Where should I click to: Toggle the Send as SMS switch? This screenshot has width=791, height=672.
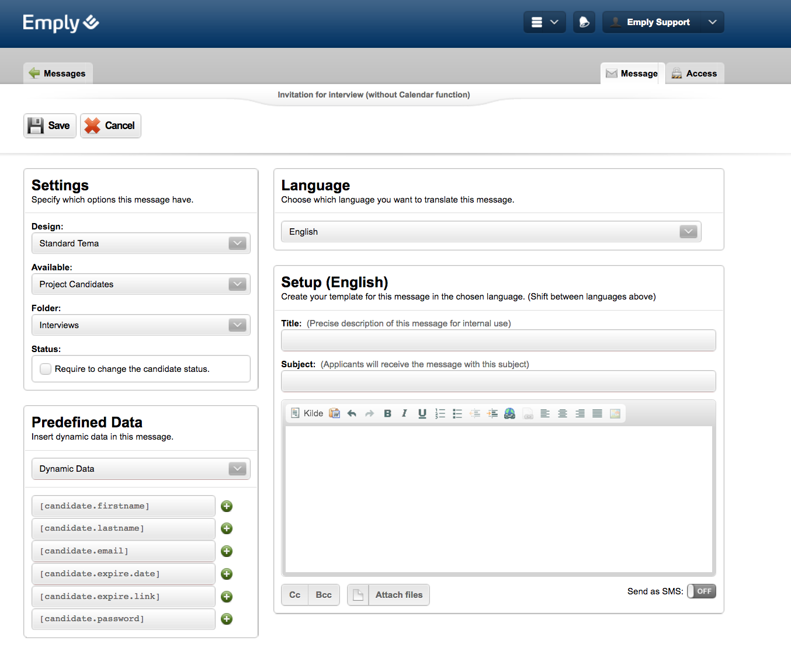[701, 591]
